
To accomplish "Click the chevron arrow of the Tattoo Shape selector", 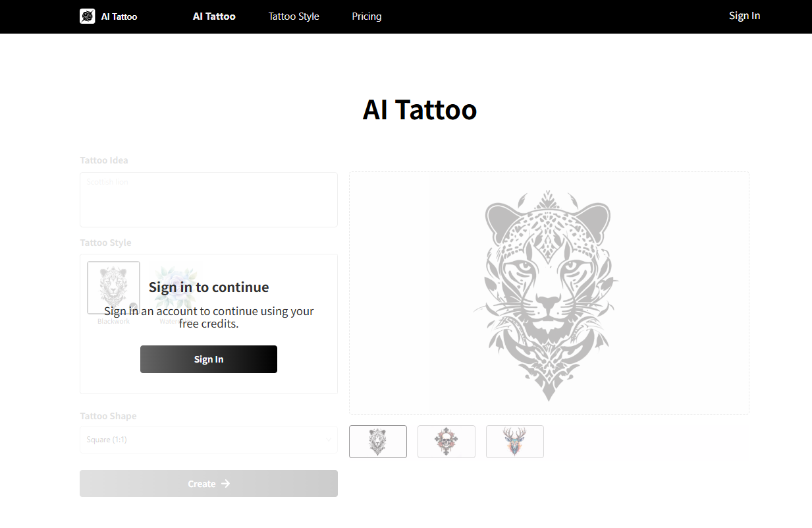I will 329,440.
